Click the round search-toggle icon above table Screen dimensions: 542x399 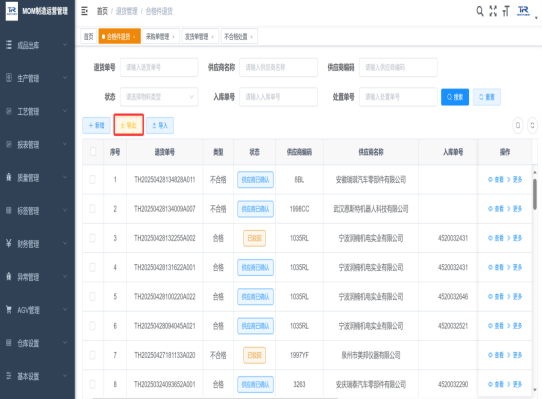pyautogui.click(x=518, y=125)
